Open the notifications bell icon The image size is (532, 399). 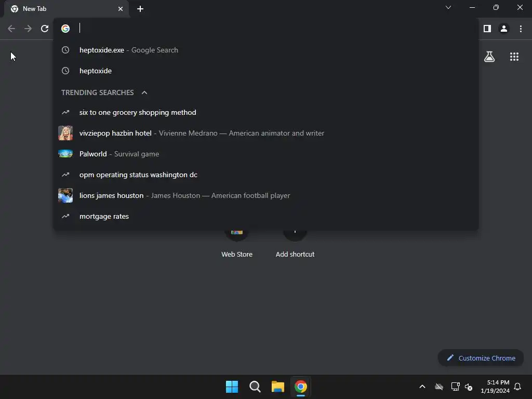coord(517,387)
